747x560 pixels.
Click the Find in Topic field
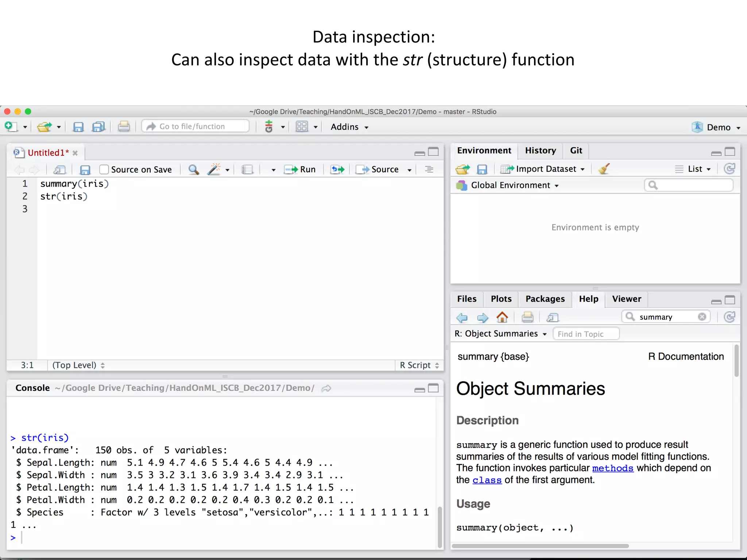586,334
